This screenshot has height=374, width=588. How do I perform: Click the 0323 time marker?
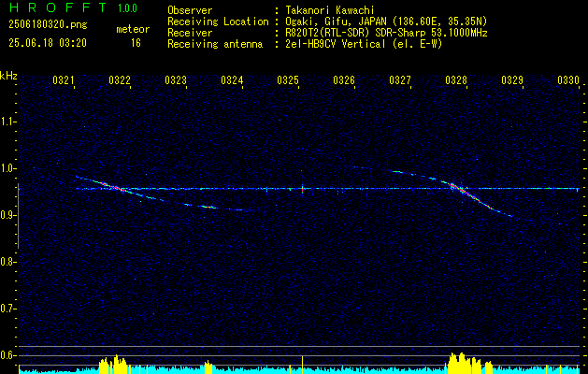click(x=176, y=80)
